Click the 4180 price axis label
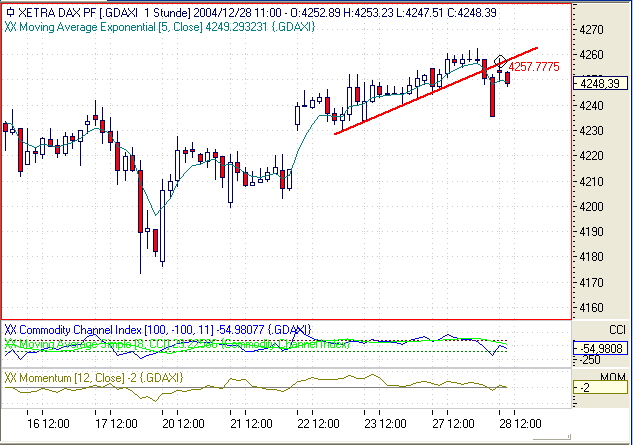Screen dimensions: 633x445 pos(591,257)
